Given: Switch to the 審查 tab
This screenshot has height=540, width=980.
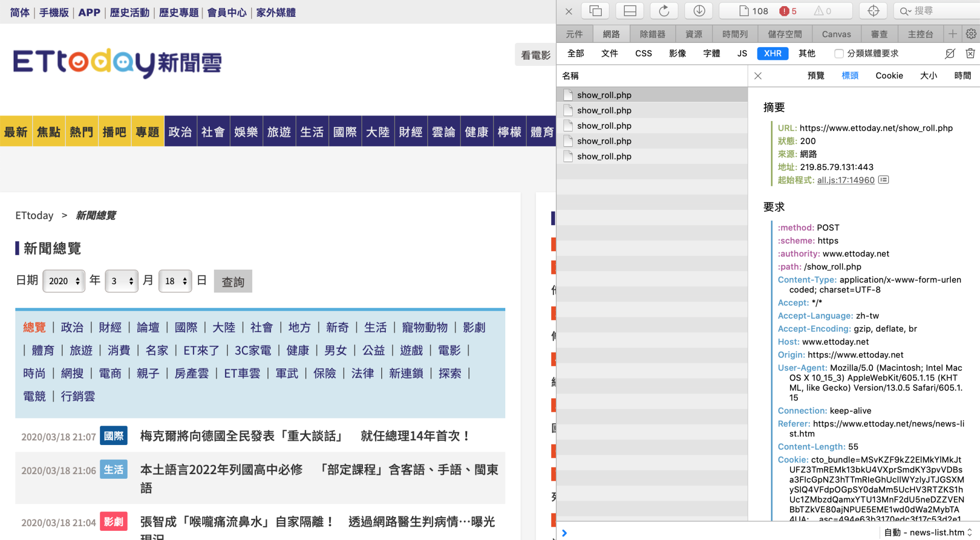Looking at the screenshot, I should pyautogui.click(x=879, y=34).
